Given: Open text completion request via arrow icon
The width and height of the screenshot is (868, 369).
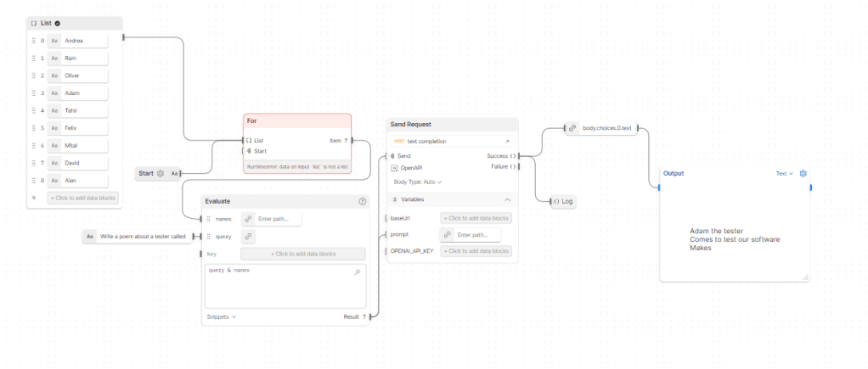Looking at the screenshot, I should coord(508,141).
